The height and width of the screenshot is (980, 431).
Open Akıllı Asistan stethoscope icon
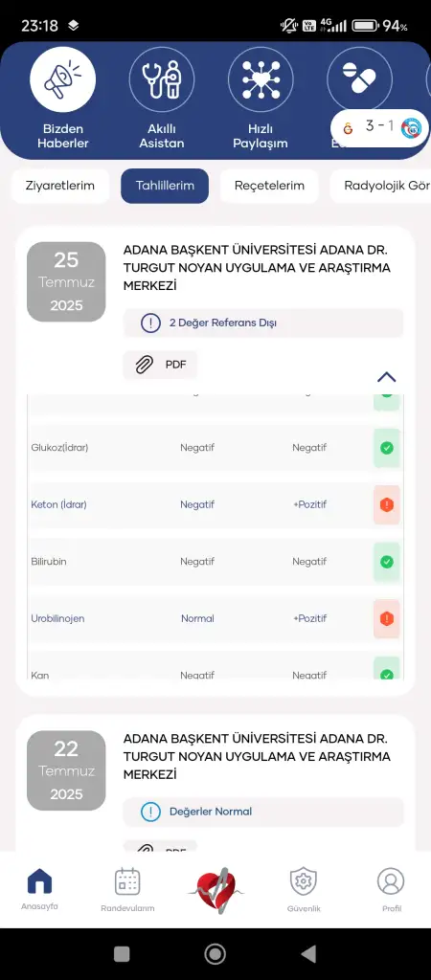[x=162, y=79]
